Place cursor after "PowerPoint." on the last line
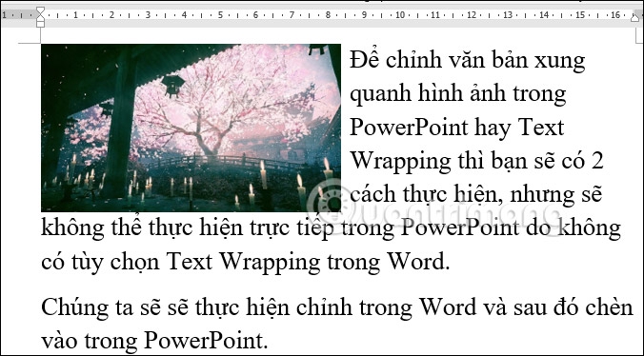 tap(269, 340)
